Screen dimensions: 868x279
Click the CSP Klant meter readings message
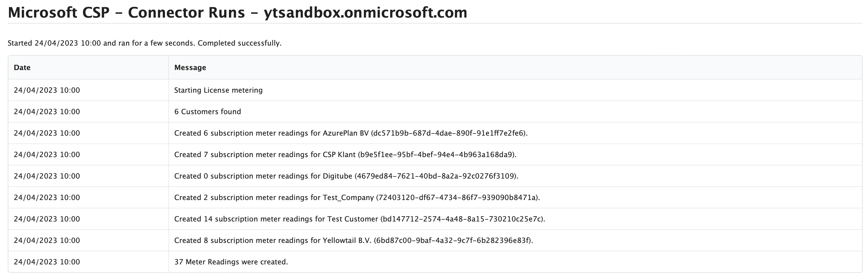click(345, 155)
